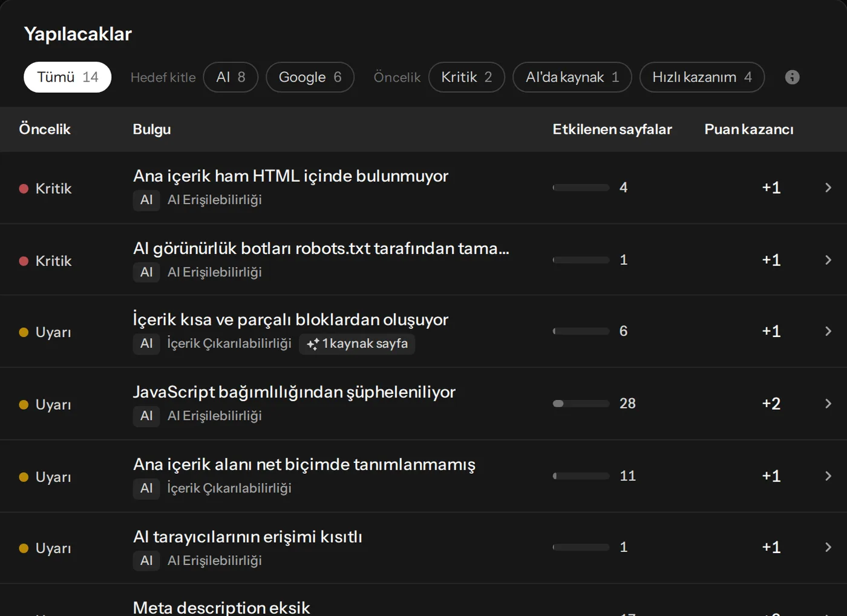Expand 'Ana içerik ham HTML içinde bulunmuyor' chevron
The image size is (847, 616).
click(828, 188)
